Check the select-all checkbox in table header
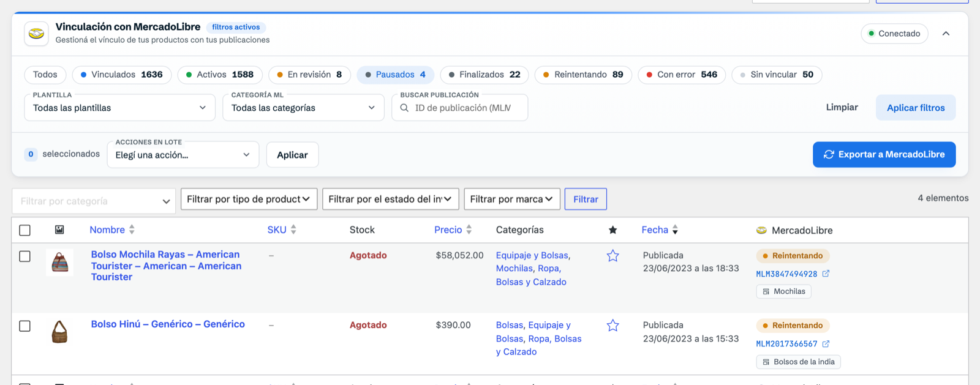 (x=24, y=230)
